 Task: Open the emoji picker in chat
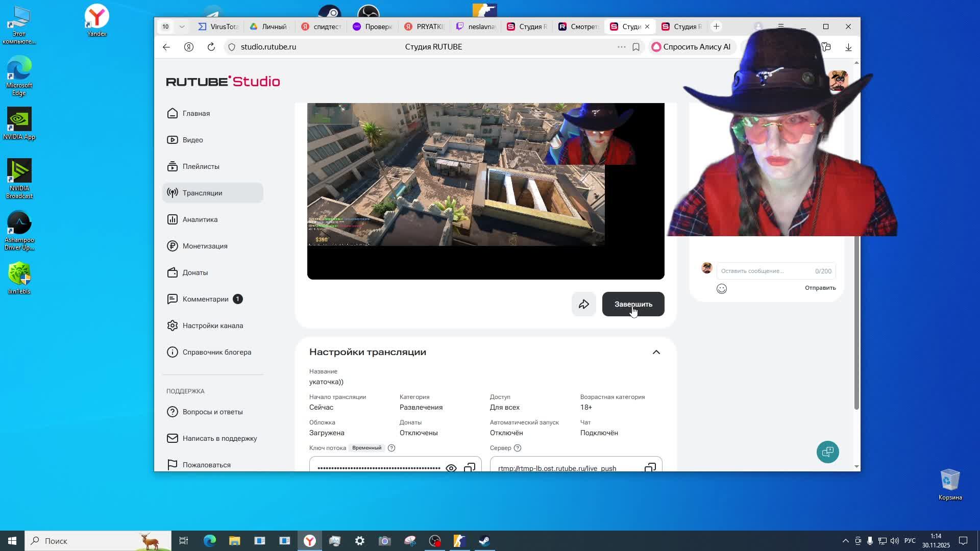pyautogui.click(x=721, y=289)
